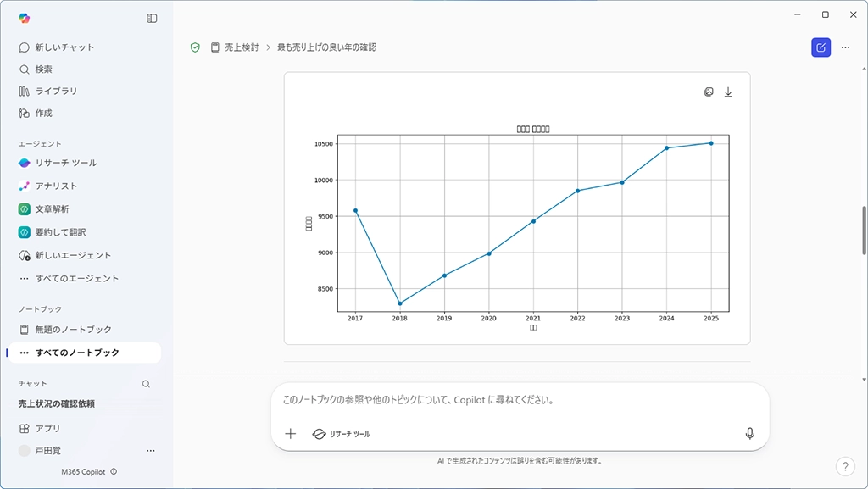Image resolution: width=868 pixels, height=489 pixels.
Task: Click the plus button to add content
Action: coord(291,433)
